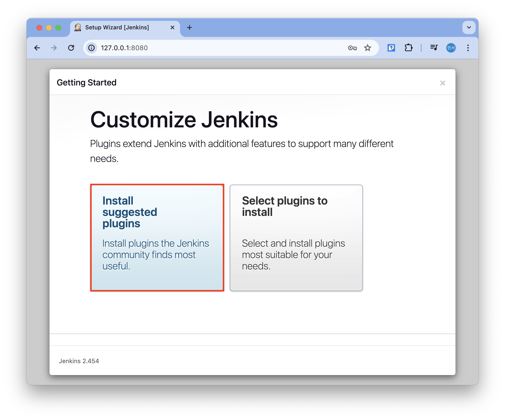
Task: Open the media controls icon
Action: [x=434, y=48]
